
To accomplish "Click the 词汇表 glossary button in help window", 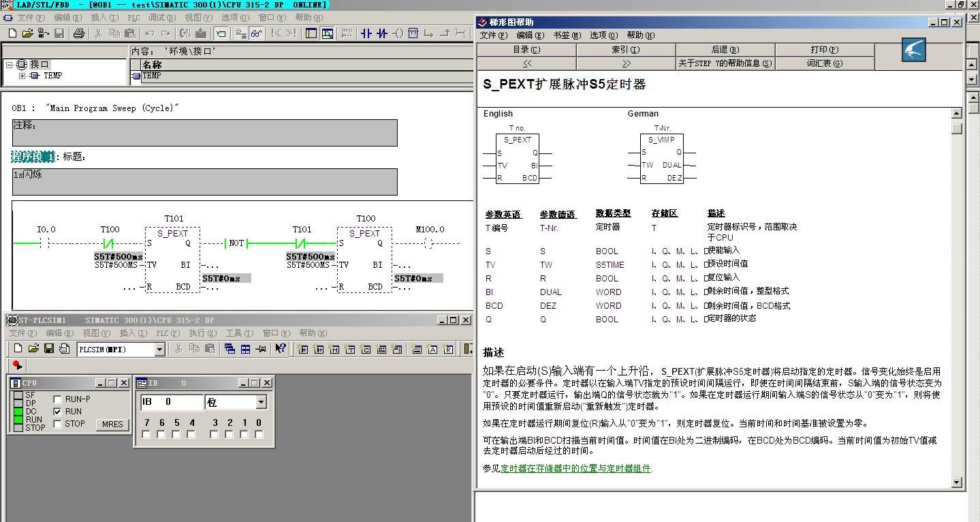I will click(825, 63).
